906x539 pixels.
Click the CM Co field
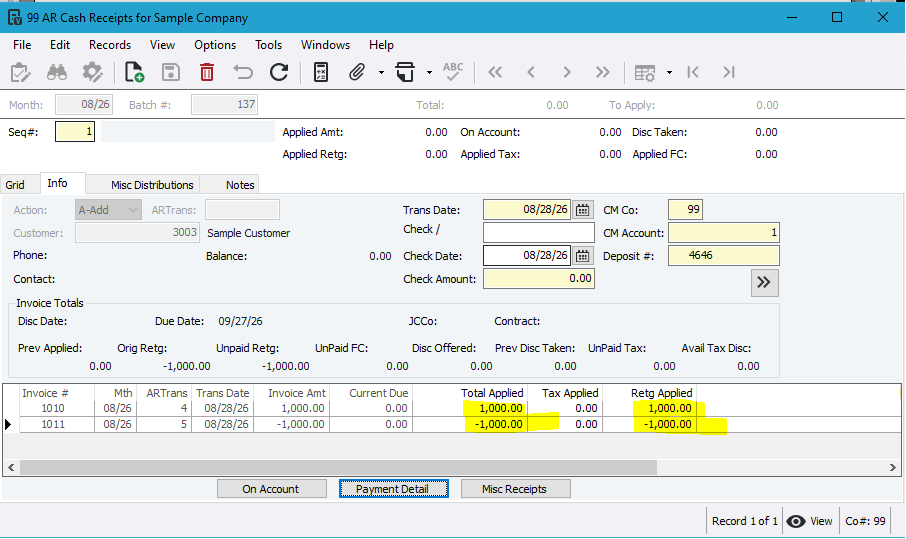point(685,209)
